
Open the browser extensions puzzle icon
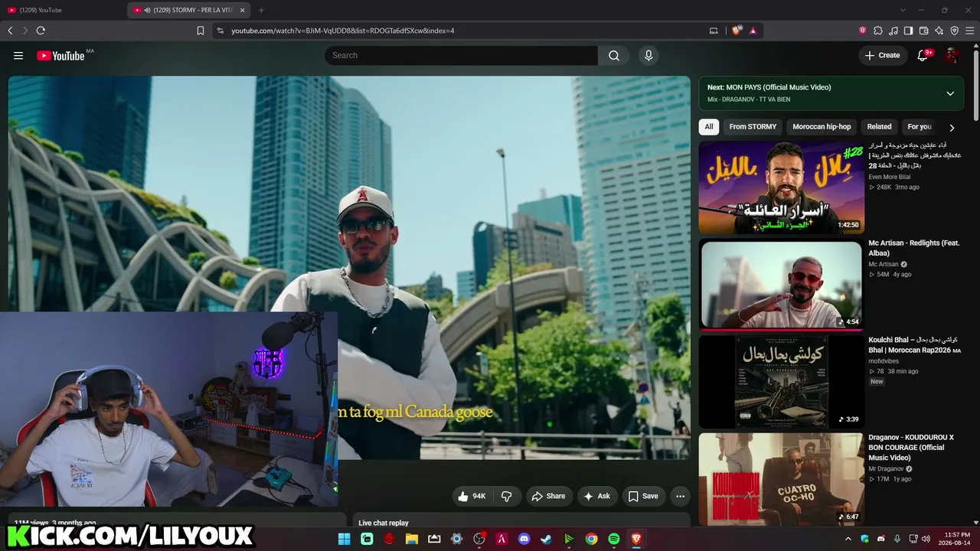(x=878, y=31)
